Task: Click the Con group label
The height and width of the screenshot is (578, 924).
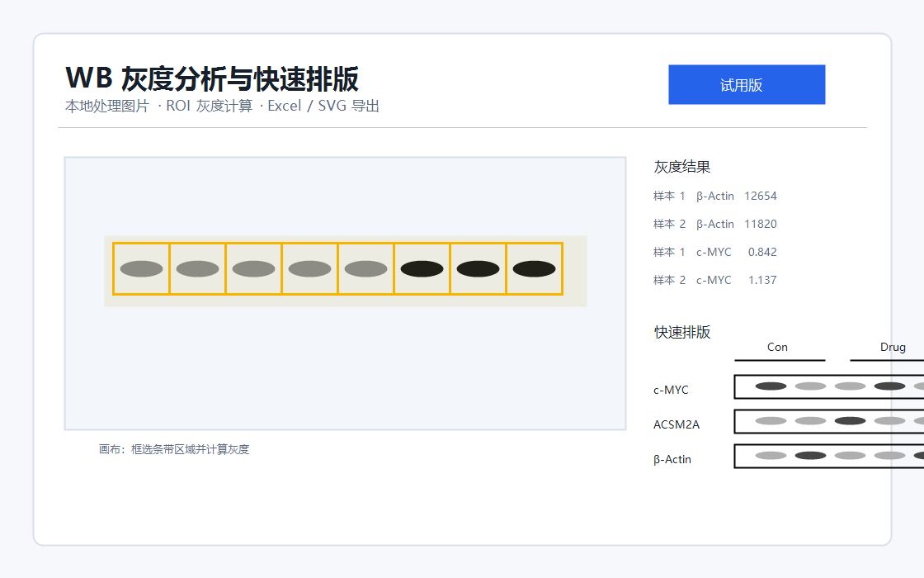Action: (777, 348)
